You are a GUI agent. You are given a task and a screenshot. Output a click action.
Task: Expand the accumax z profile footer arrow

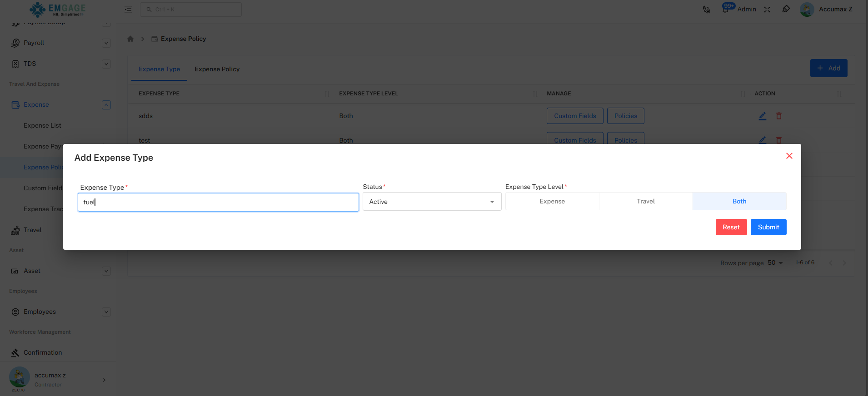(x=104, y=380)
